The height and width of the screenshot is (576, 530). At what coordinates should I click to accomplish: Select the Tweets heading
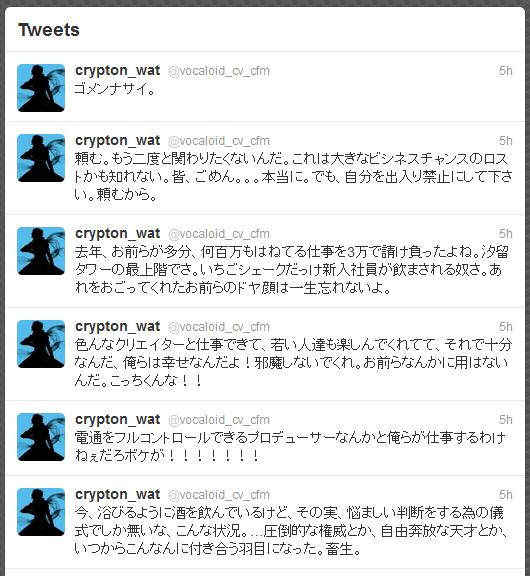(x=49, y=30)
